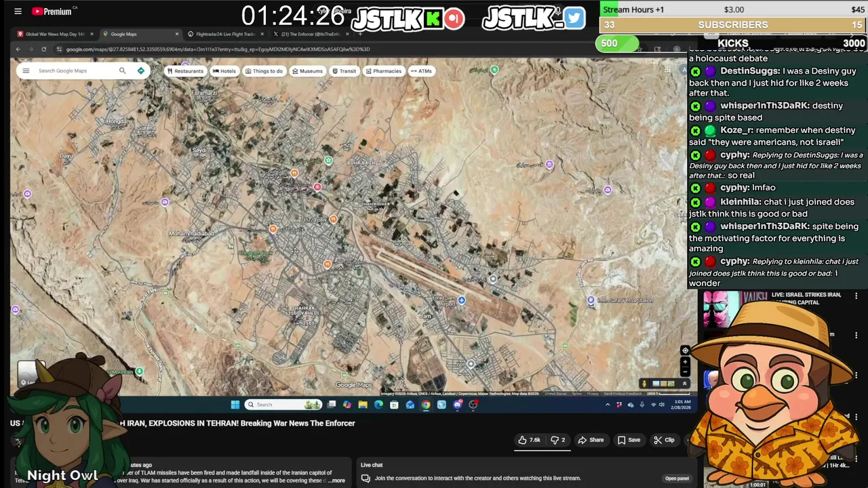
Task: Reload the page with the refresh icon
Action: click(x=44, y=49)
